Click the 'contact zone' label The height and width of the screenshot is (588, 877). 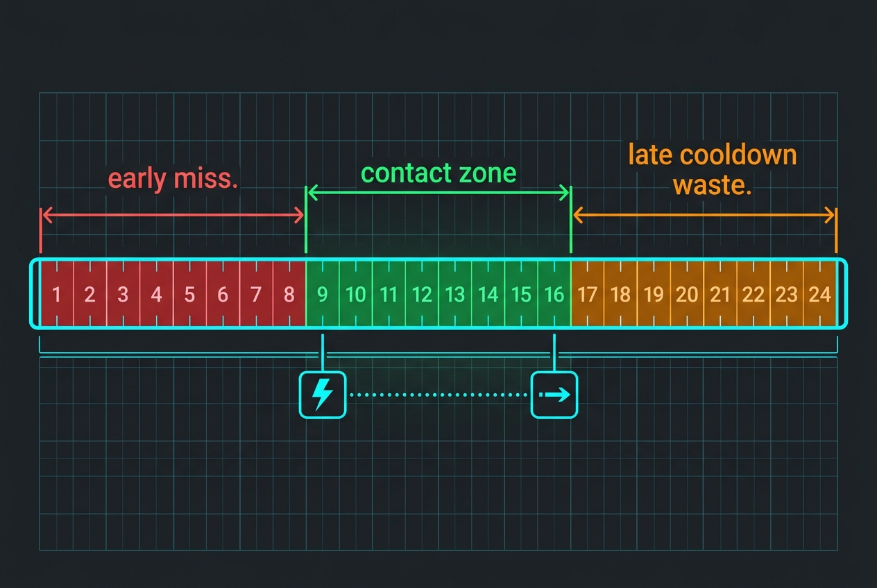[439, 173]
